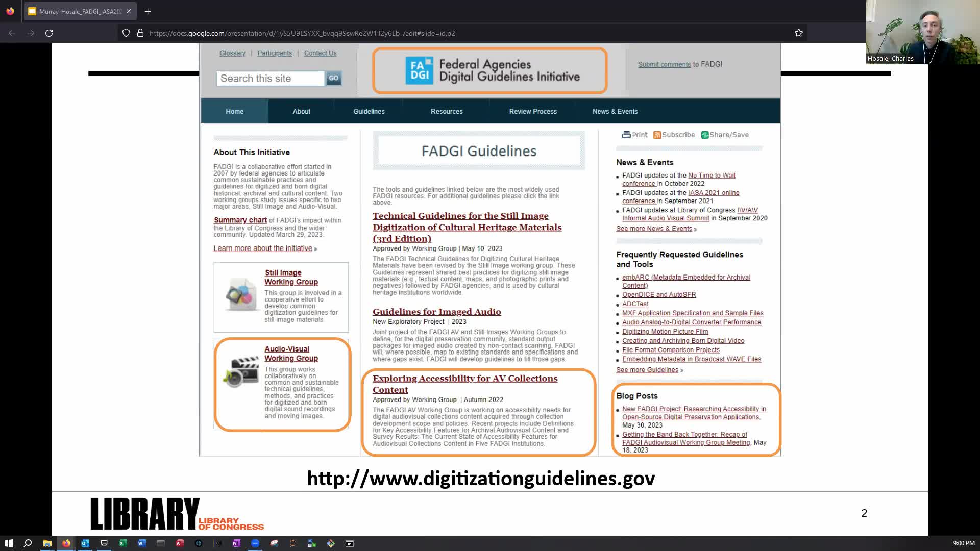Viewport: 980px width, 551px height.
Task: Bookmark this page with the star icon
Action: pyautogui.click(x=799, y=33)
